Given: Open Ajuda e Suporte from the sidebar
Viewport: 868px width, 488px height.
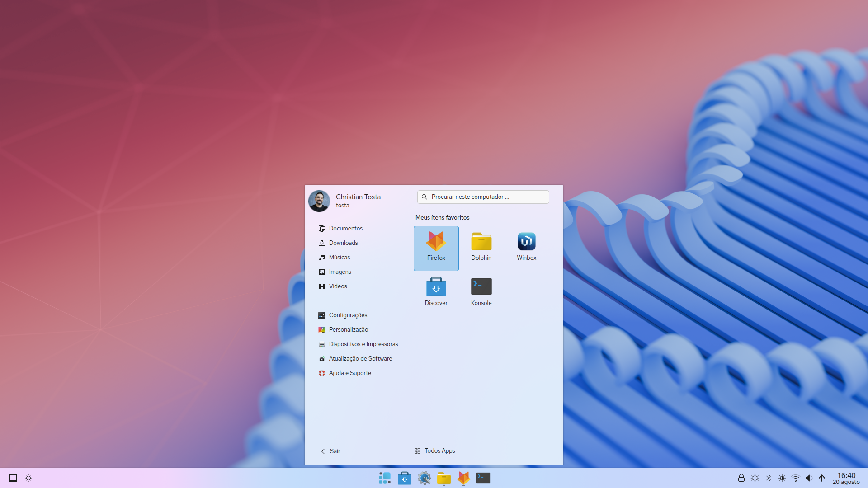Looking at the screenshot, I should pos(350,373).
